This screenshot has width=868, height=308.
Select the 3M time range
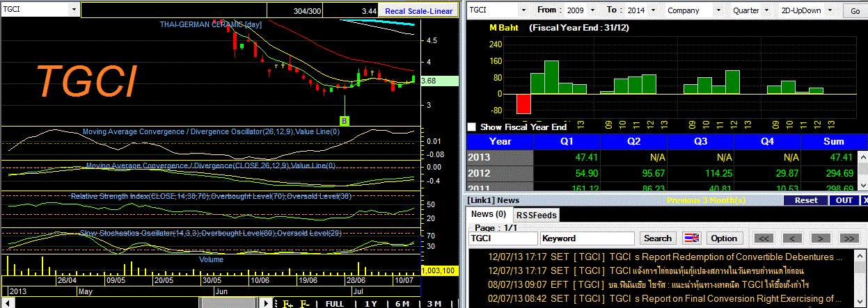[434, 304]
